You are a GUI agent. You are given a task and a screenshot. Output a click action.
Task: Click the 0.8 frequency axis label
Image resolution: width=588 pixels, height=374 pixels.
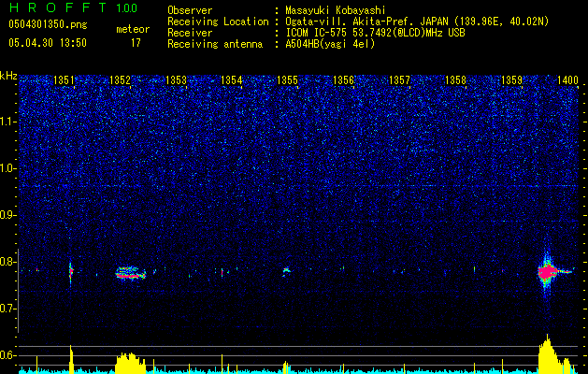point(7,262)
